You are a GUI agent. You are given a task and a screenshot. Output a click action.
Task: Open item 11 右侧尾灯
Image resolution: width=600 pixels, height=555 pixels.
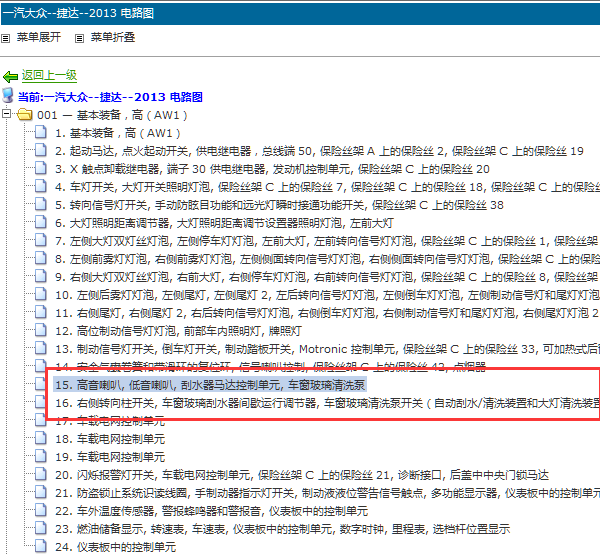(x=327, y=313)
